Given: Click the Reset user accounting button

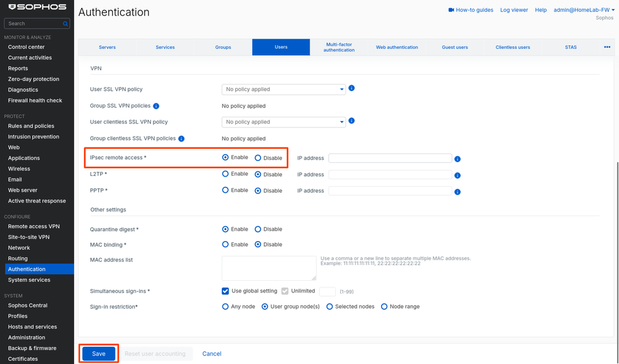Looking at the screenshot, I should pos(155,354).
